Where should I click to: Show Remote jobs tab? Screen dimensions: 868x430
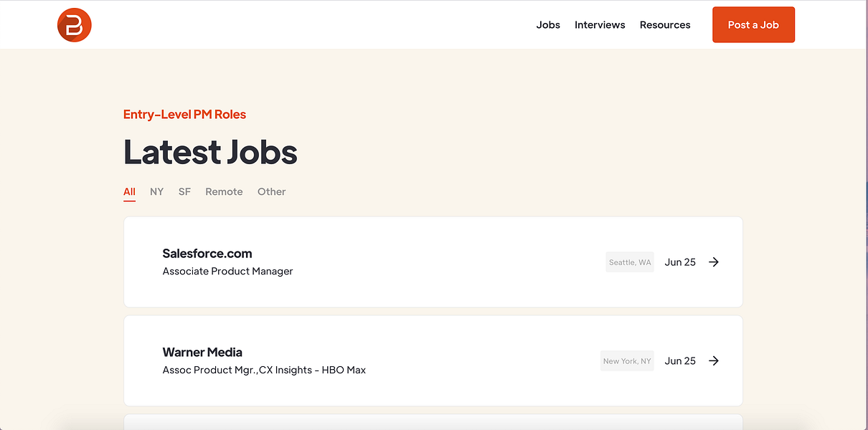(224, 192)
